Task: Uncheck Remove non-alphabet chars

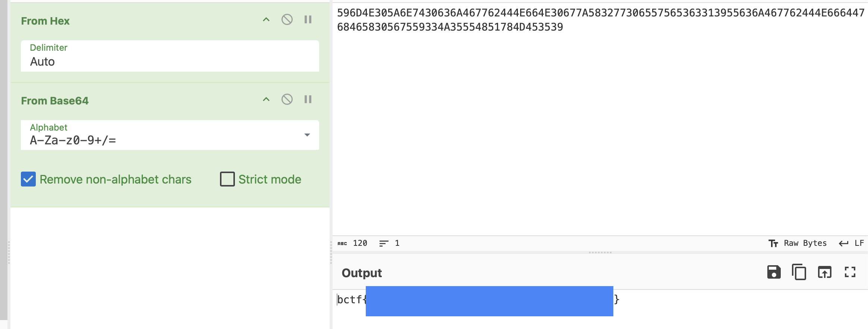Action: click(x=28, y=179)
